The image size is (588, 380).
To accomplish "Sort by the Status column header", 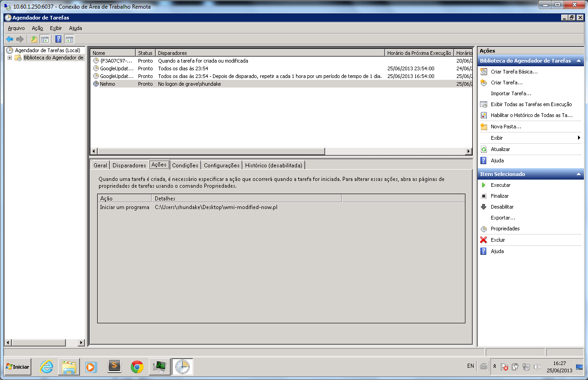I will pos(146,53).
